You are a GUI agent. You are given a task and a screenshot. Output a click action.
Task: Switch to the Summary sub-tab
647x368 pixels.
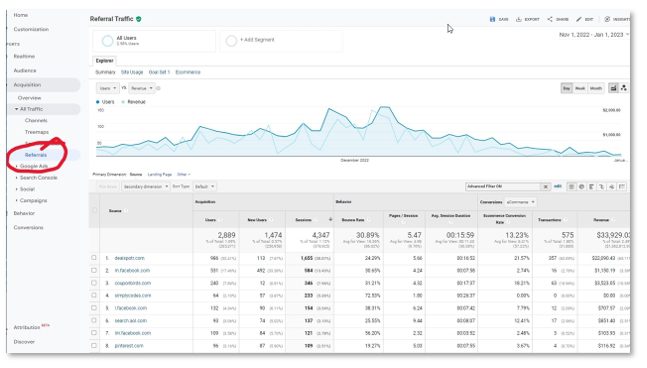[105, 72]
